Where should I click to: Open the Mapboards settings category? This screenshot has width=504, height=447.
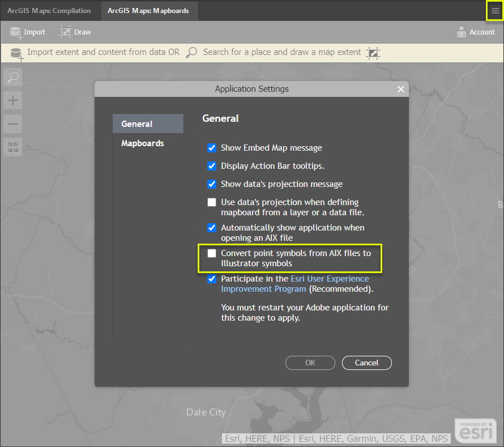[x=143, y=143]
